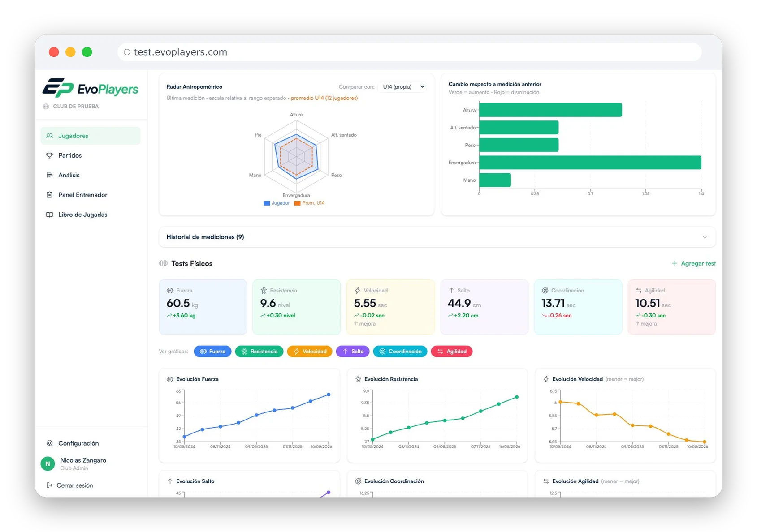This screenshot has width=757, height=532.
Task: Click the Panel Entrenador clipboard icon
Action: coord(50,195)
